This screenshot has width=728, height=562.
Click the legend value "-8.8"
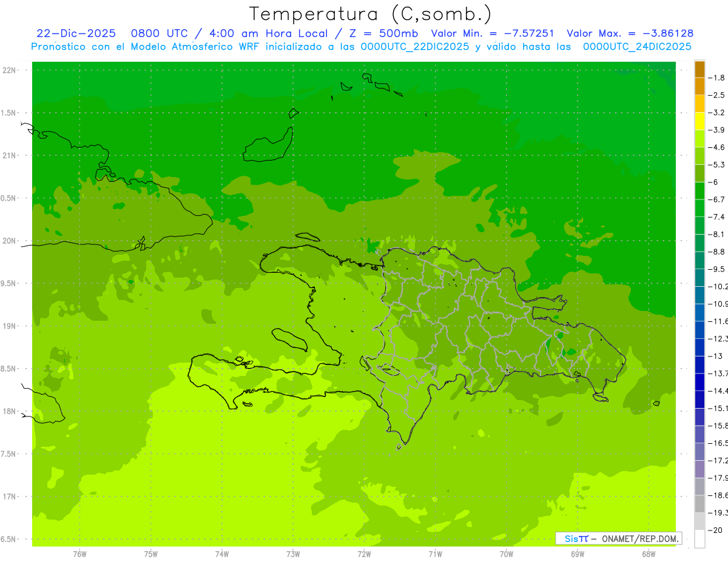click(718, 252)
